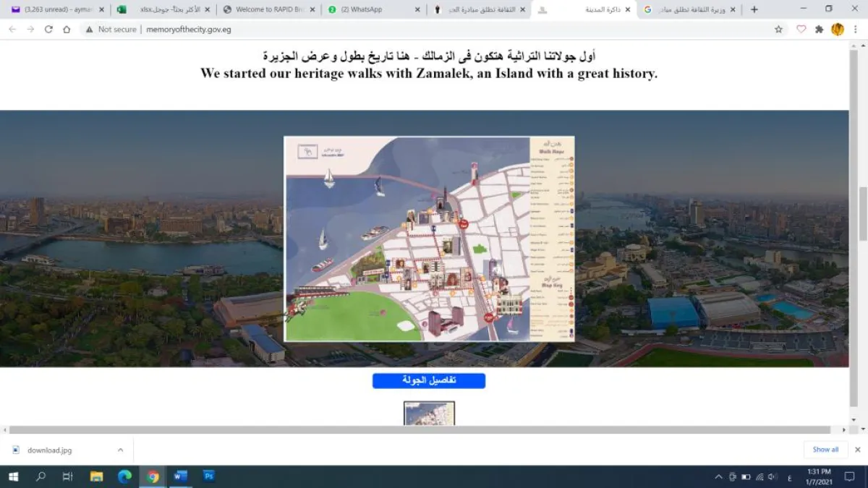Reload the page with the refresh icon
This screenshot has width=868, height=488.
48,30
